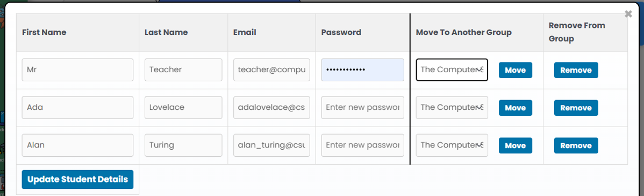Focus Ada Lovelace's new password field
Viewport: 644px width, 196px height.
point(363,108)
